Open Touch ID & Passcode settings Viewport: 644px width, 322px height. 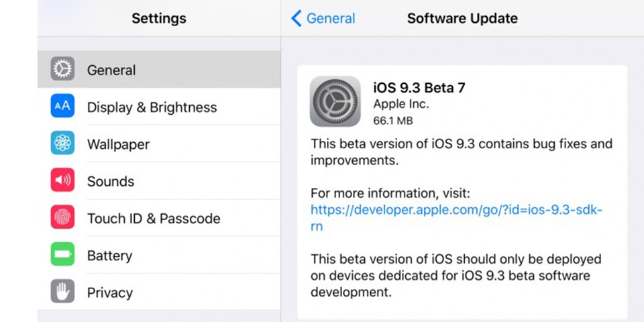(x=159, y=217)
